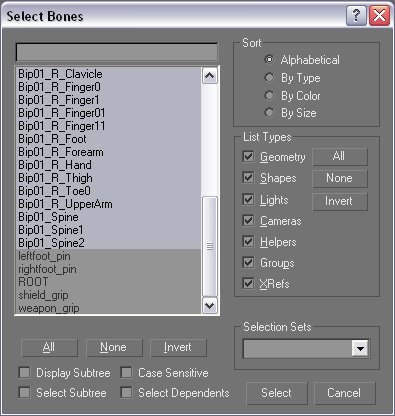Click the help question mark icon
The height and width of the screenshot is (416, 395).
[356, 16]
